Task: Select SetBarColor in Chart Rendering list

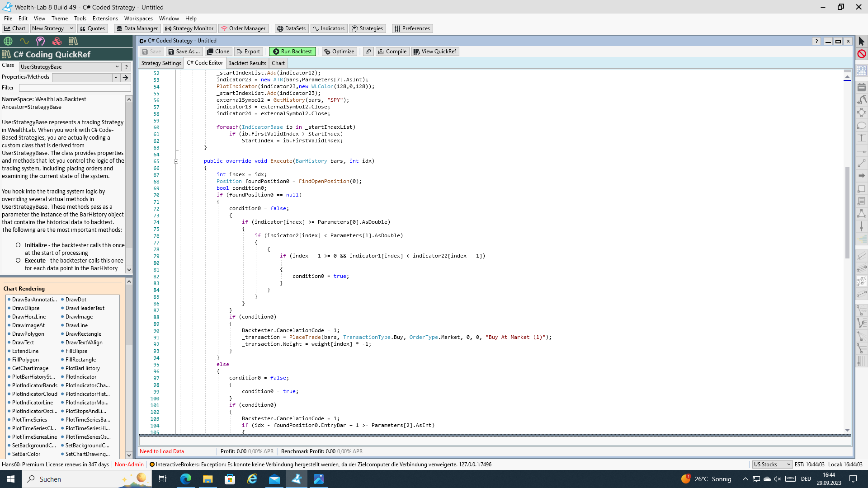Action: [26, 454]
